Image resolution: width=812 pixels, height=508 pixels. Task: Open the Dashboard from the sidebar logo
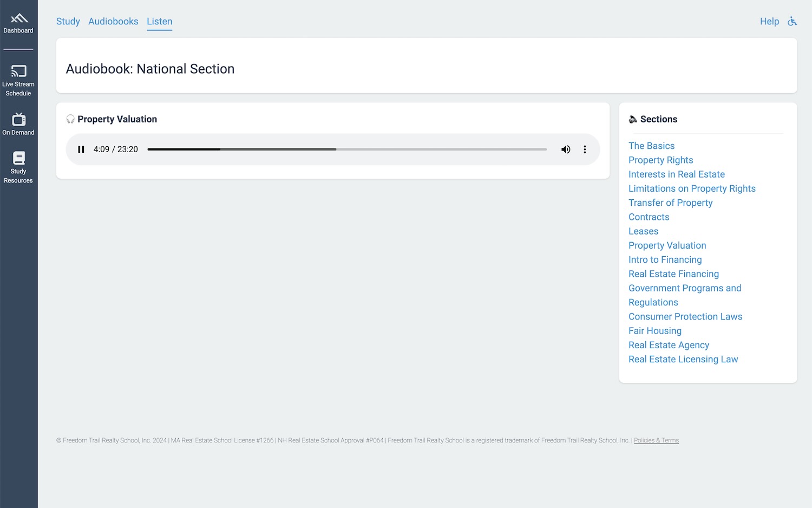18,19
